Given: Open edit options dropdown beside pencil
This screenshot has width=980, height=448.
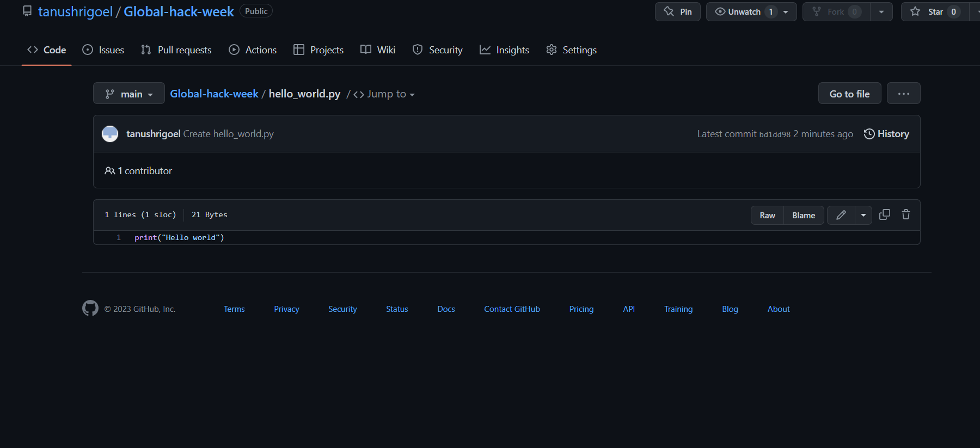Looking at the screenshot, I should point(863,215).
